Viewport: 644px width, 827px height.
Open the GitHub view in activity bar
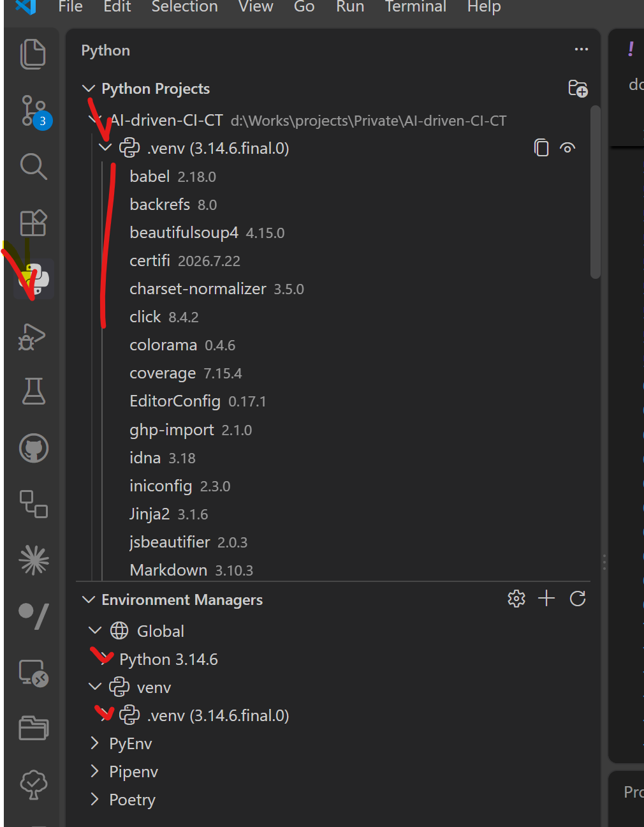coord(34,448)
